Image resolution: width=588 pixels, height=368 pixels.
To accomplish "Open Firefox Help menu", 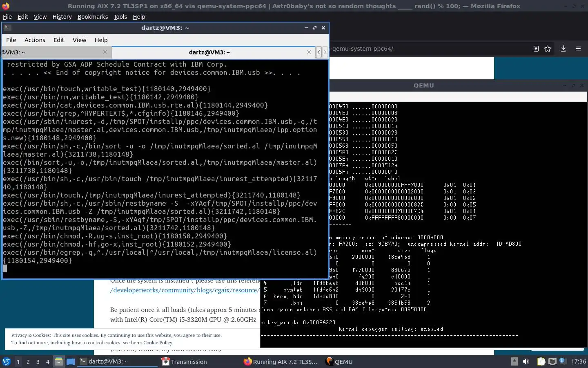I will tap(139, 17).
